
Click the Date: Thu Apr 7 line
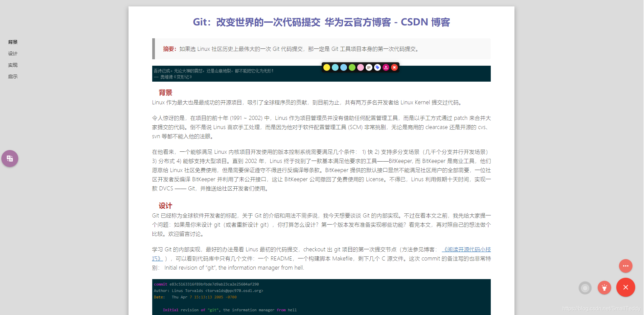pos(195,297)
